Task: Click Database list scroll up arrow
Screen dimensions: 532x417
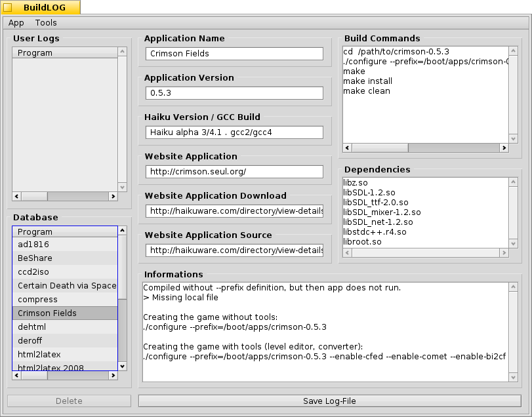Action: [x=123, y=231]
